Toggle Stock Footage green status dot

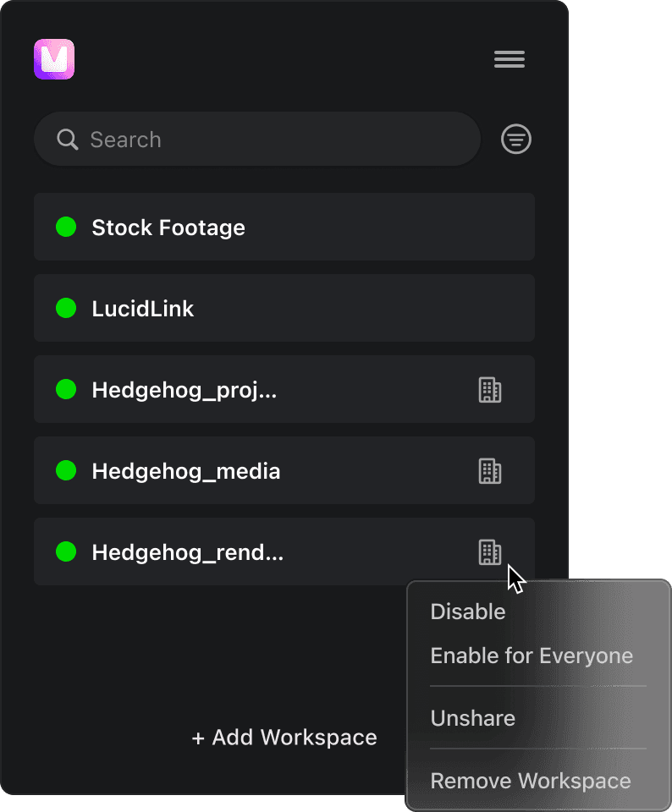click(x=66, y=227)
